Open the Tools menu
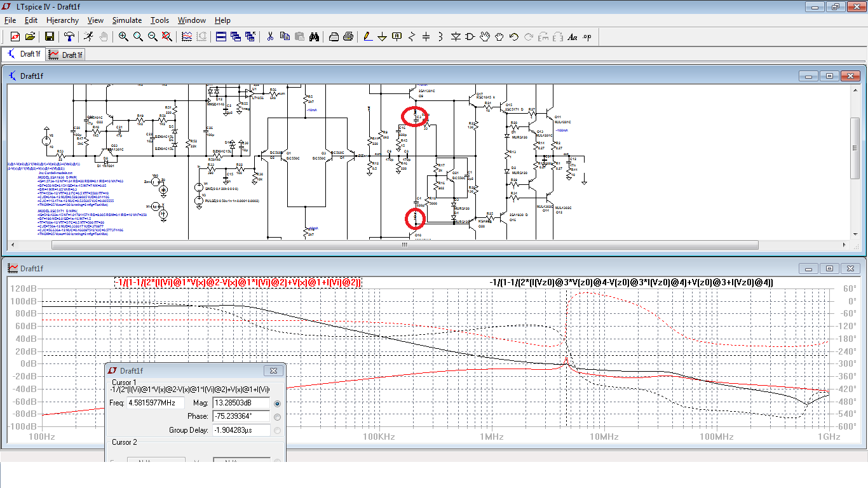This screenshot has width=868, height=488. coord(159,20)
